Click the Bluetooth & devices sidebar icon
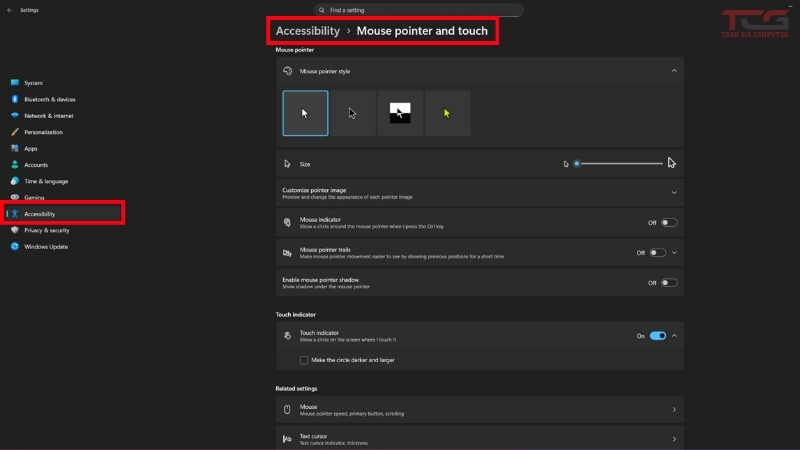Screen dimensions: 800x450 14,99
